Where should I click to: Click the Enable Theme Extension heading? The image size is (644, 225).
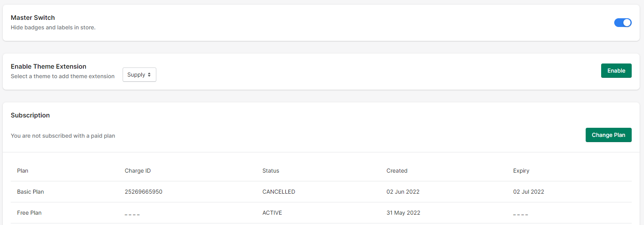click(x=48, y=66)
